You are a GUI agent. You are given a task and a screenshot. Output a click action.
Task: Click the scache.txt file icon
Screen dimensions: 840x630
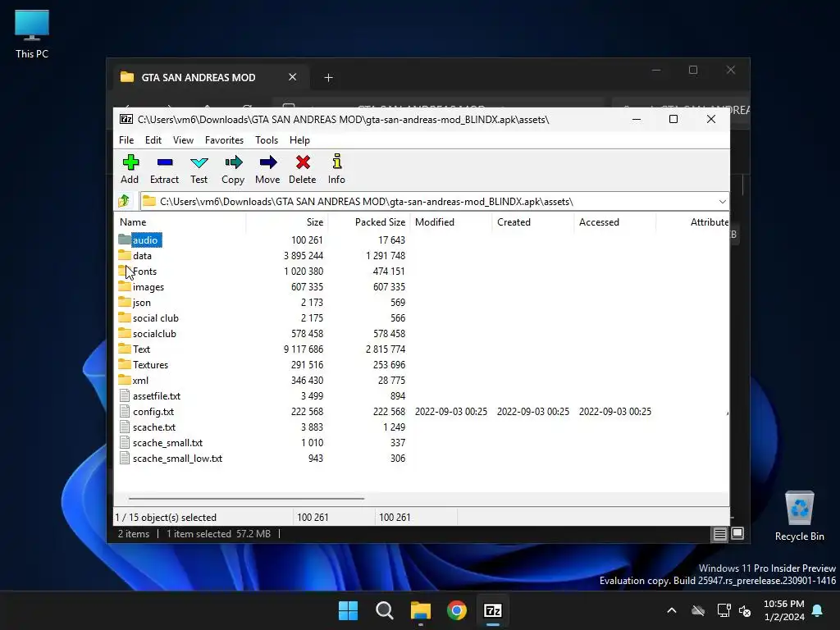tap(125, 427)
